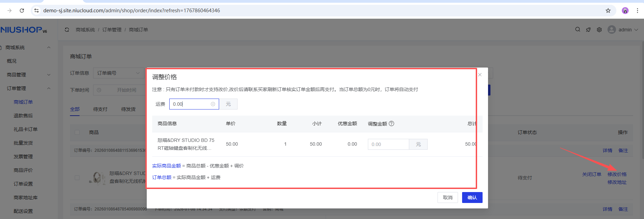Focus the 调整金额 input field
The height and width of the screenshot is (219, 644).
pyautogui.click(x=388, y=144)
